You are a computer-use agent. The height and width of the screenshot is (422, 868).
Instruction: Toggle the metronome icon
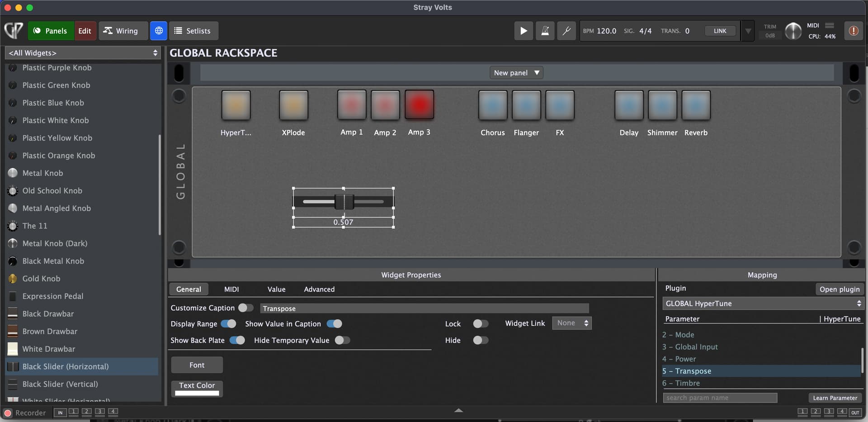545,31
